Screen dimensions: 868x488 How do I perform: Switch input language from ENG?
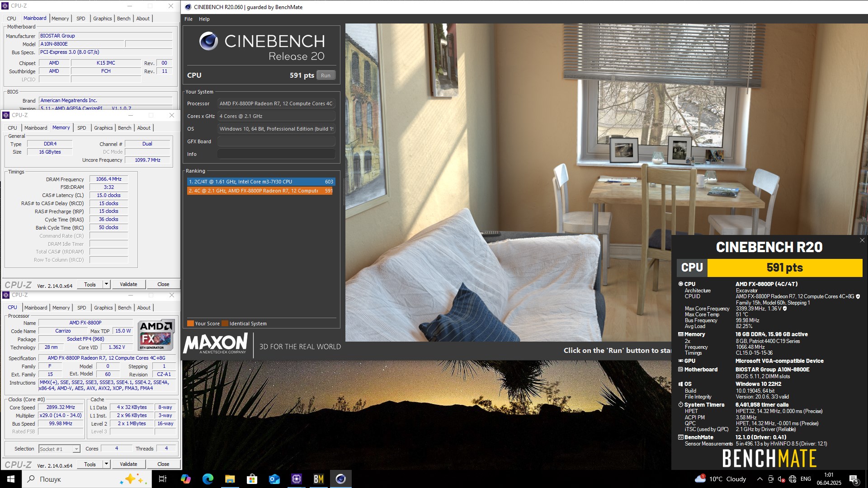point(806,479)
